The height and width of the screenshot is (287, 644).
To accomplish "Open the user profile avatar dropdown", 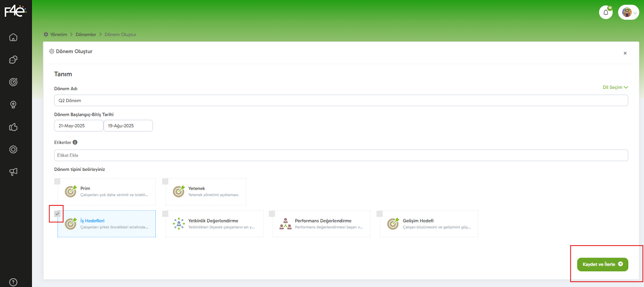I will 628,12.
